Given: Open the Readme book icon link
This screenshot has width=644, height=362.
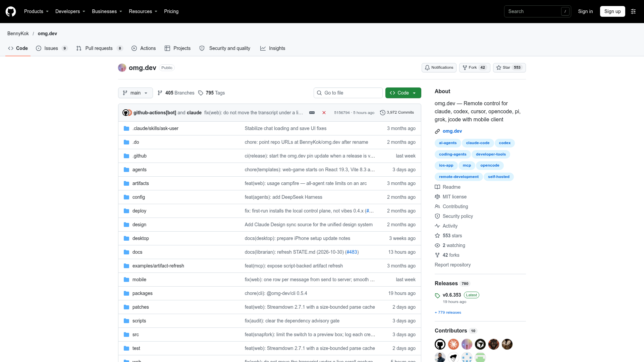Looking at the screenshot, I should [448, 187].
